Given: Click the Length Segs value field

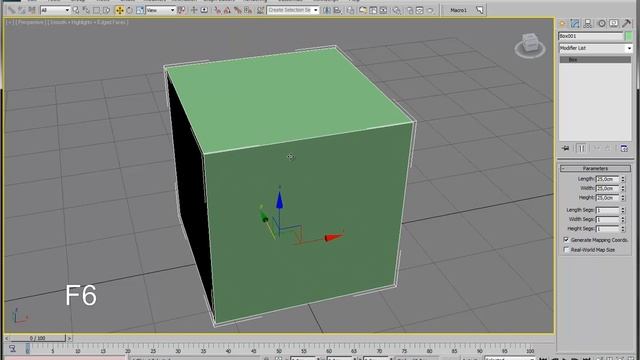Looking at the screenshot, I should click(x=607, y=210).
